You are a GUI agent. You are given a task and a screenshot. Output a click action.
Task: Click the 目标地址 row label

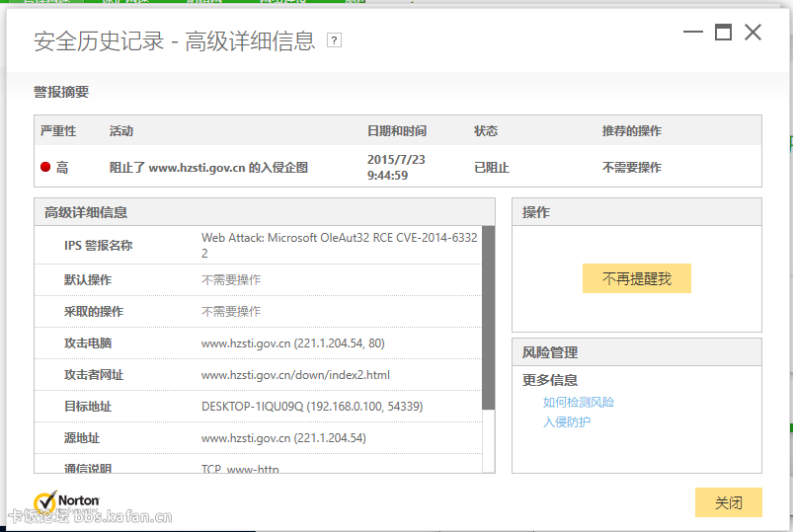coord(88,406)
